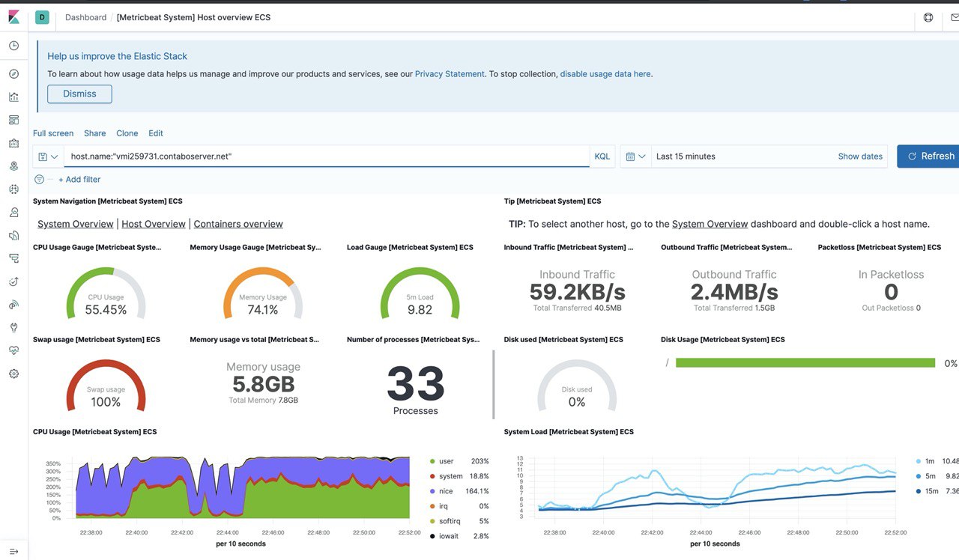Toggle the 1m series in System Load legend
The width and height of the screenshot is (959, 560).
(930, 461)
